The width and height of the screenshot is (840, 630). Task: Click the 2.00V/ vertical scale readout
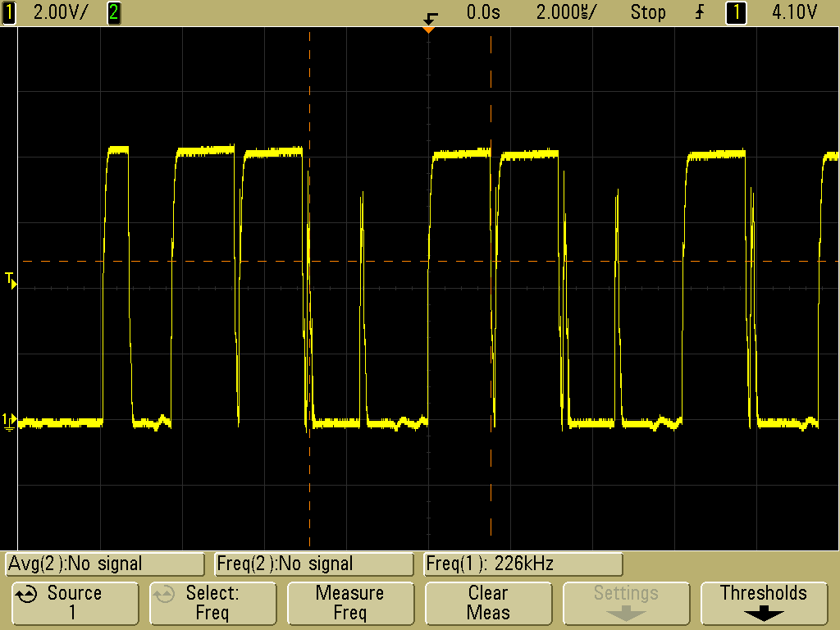pos(60,12)
